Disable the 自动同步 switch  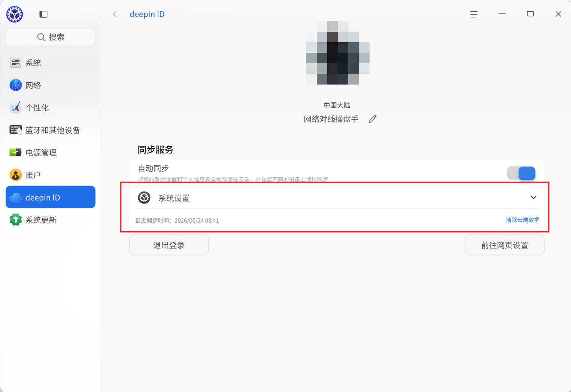coord(521,173)
